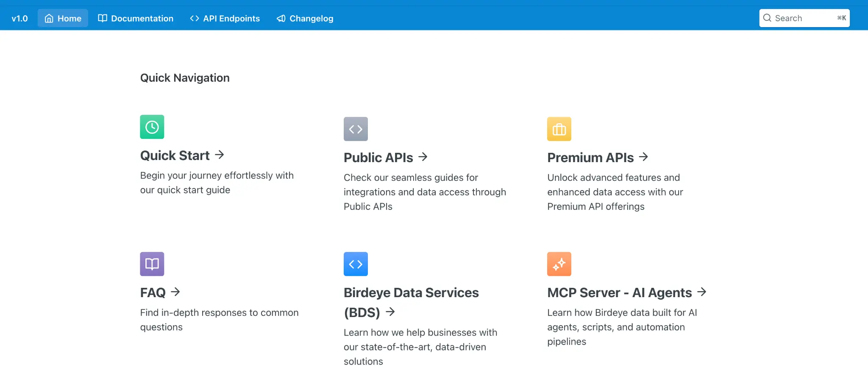Click the book icon beside Documentation

coord(103,18)
